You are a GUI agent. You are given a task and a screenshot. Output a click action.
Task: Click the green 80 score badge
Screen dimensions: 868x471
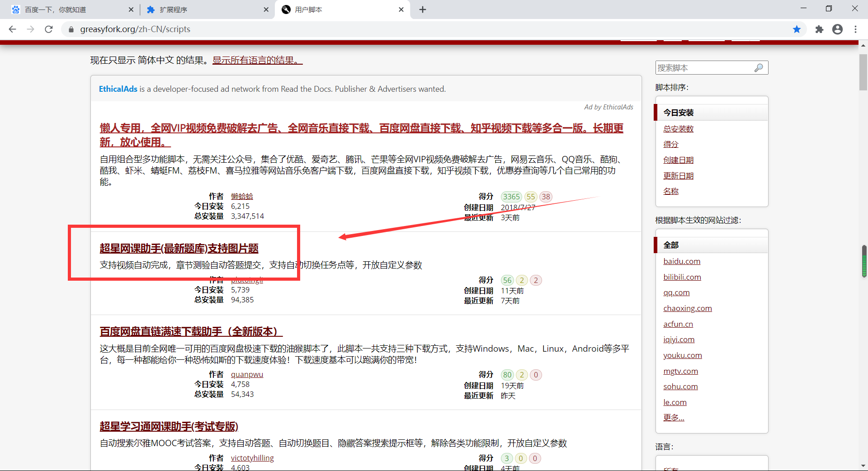(507, 375)
